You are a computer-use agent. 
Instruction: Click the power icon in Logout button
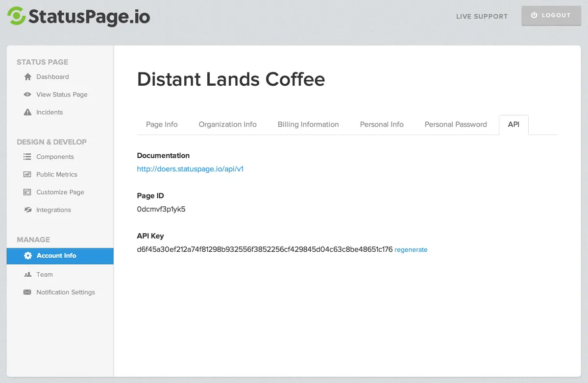(534, 15)
